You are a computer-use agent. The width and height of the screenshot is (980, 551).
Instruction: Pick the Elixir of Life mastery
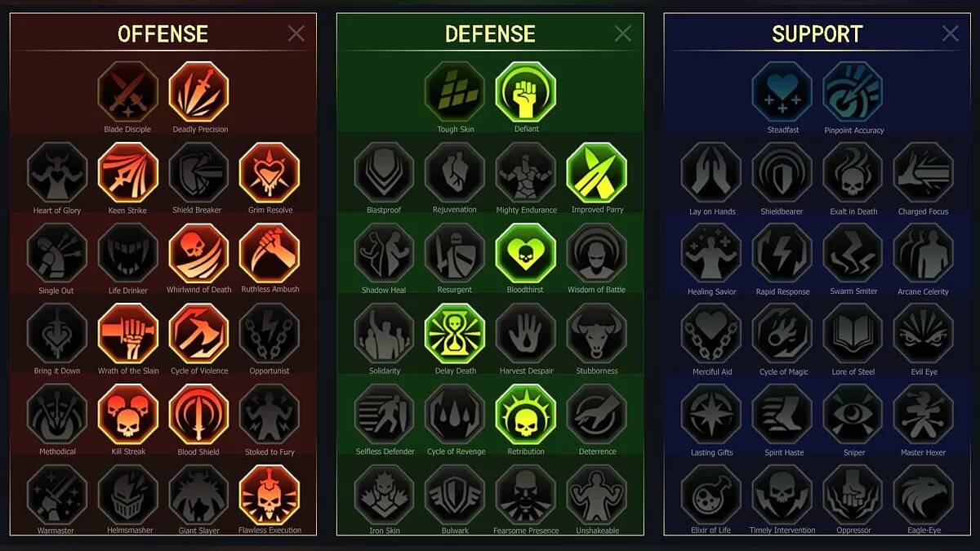click(711, 495)
